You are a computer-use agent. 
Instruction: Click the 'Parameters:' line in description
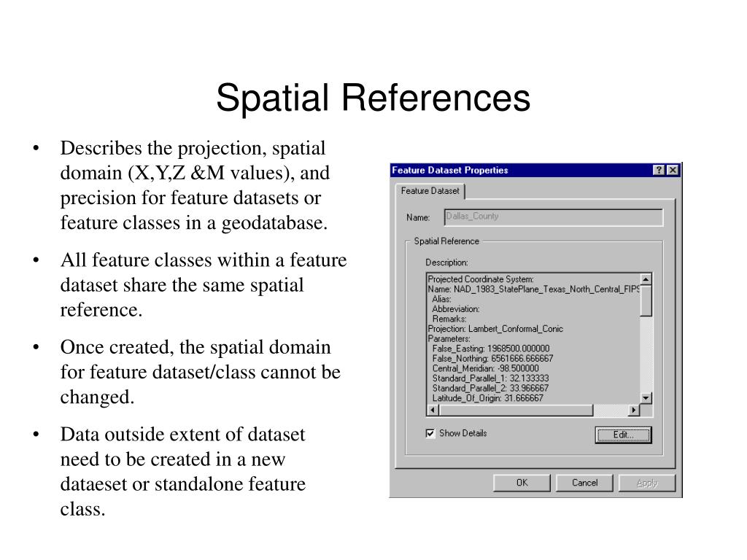coord(449,339)
